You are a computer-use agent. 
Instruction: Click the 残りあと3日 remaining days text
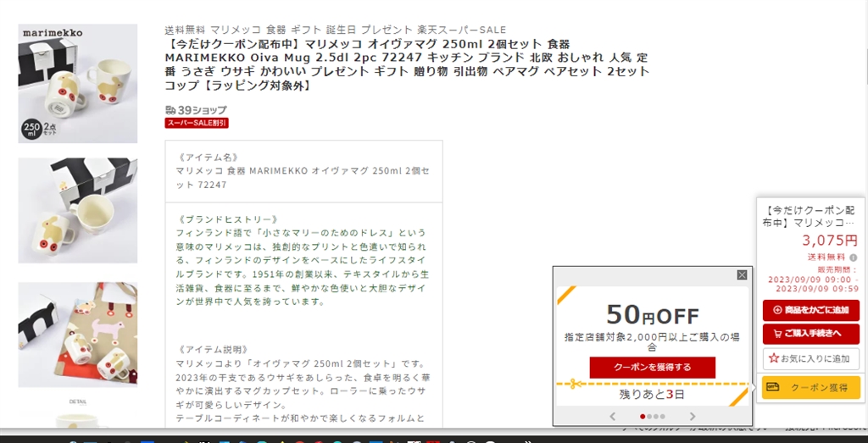click(652, 395)
